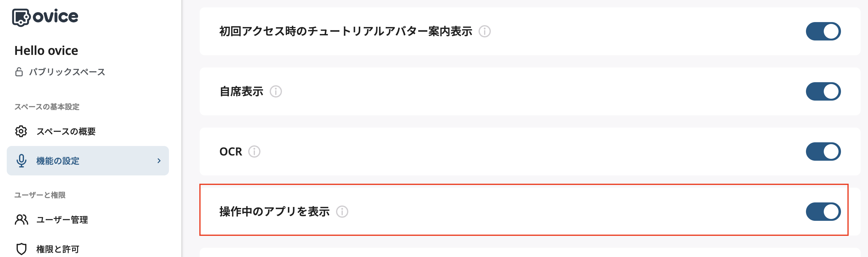Expand the 機能の設定 section chevron
Viewport: 868px width, 257px height.
coord(158,161)
